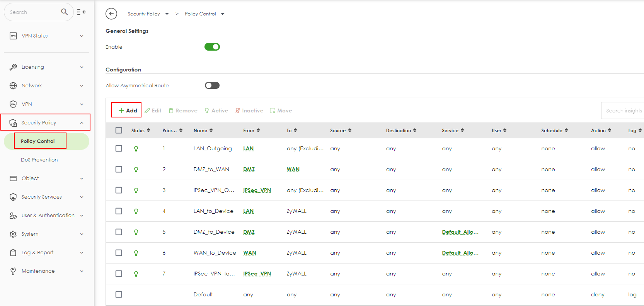
Task: Tick the select-all header checkbox
Action: (x=119, y=131)
